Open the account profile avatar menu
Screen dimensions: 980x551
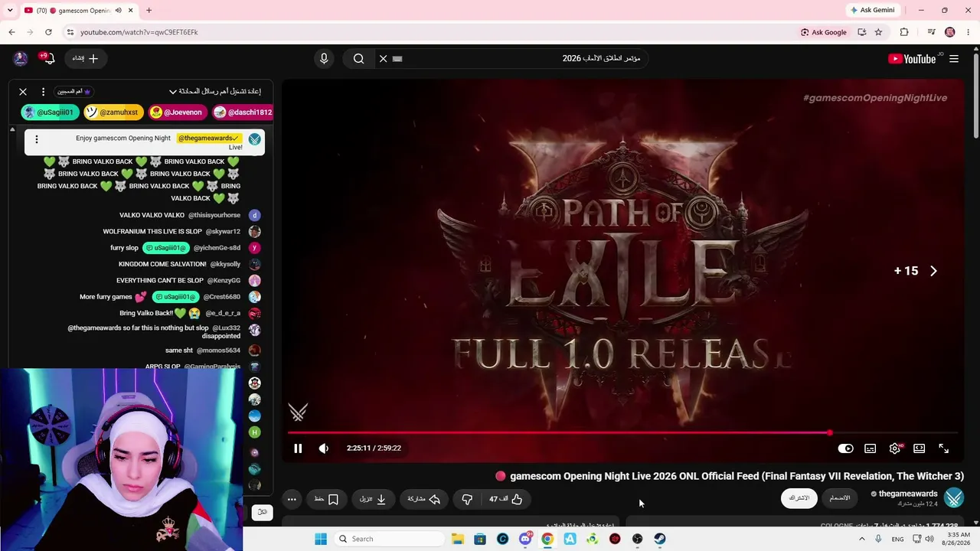[21, 58]
